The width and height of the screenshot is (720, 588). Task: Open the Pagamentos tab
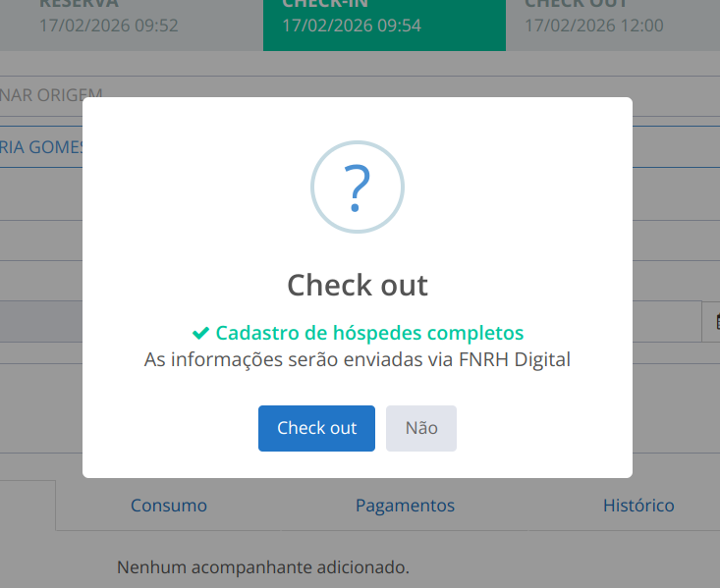[x=405, y=506]
